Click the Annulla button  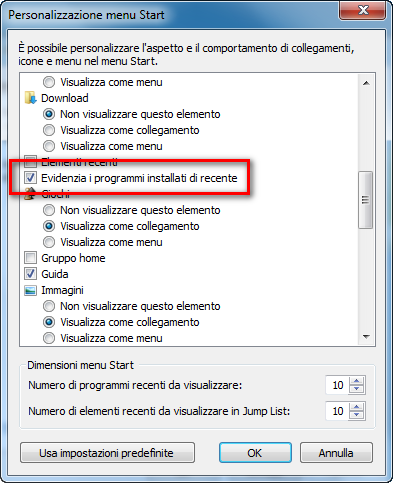(336, 453)
